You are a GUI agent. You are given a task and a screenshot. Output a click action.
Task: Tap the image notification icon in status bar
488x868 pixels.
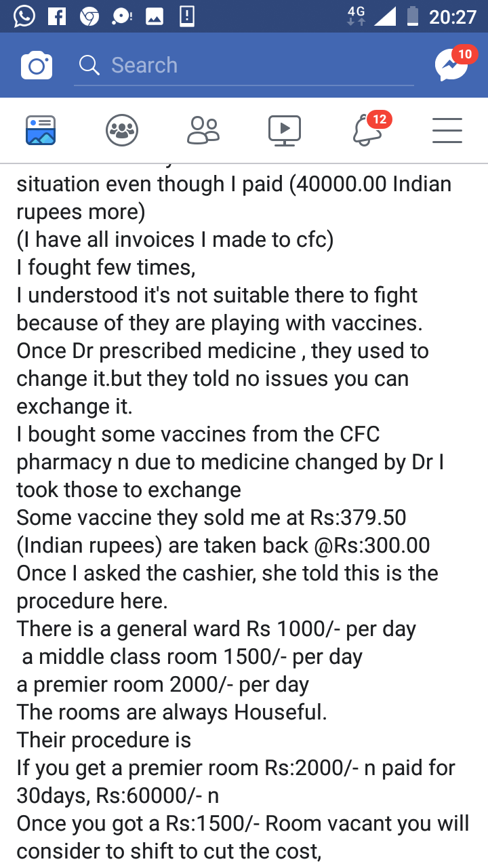[x=155, y=16]
